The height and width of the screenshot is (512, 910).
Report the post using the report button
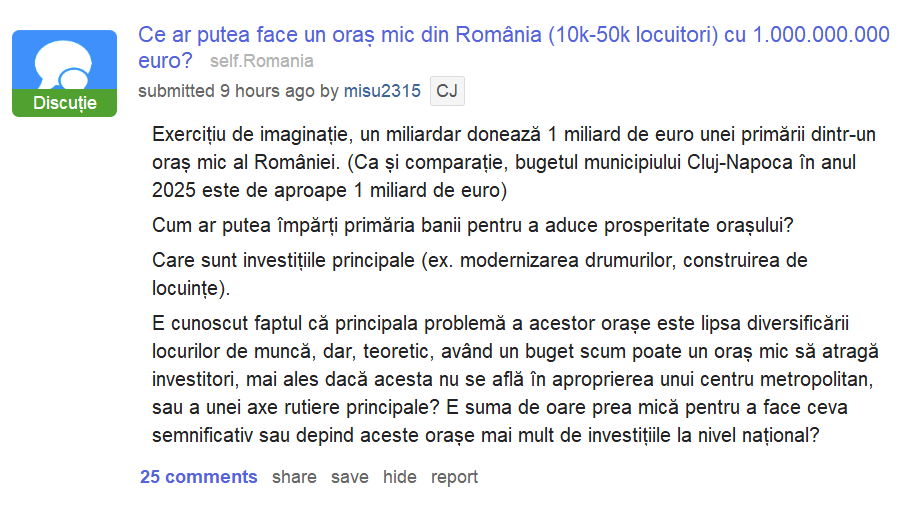(x=454, y=477)
